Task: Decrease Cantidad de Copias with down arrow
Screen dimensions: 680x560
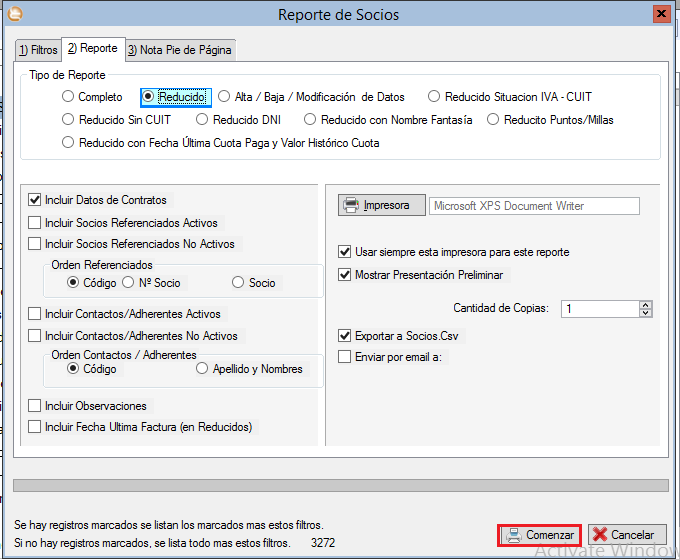Action: (645, 314)
